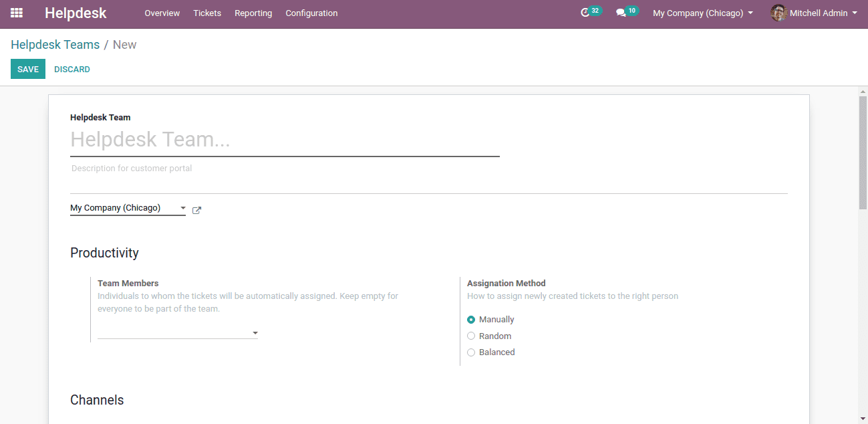The height and width of the screenshot is (424, 868).
Task: Open the Overview menu
Action: point(162,13)
